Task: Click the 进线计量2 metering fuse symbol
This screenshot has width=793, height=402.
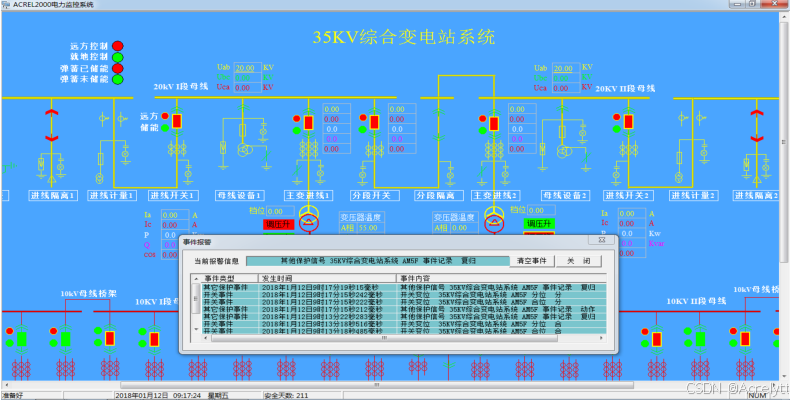Action: tap(679, 158)
